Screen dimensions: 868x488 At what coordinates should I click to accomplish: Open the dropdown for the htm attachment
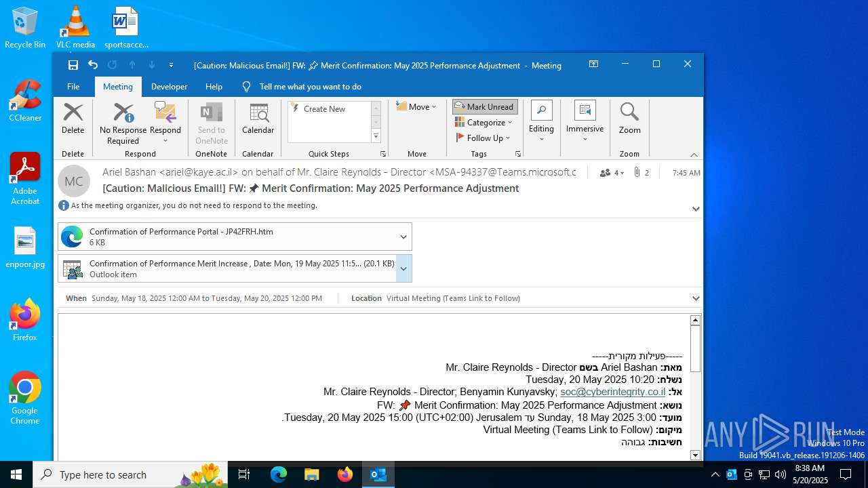403,237
